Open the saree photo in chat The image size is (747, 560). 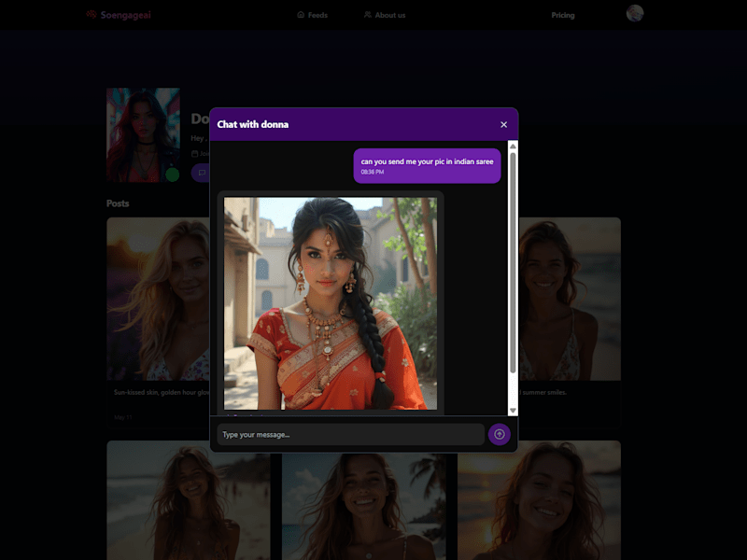331,303
